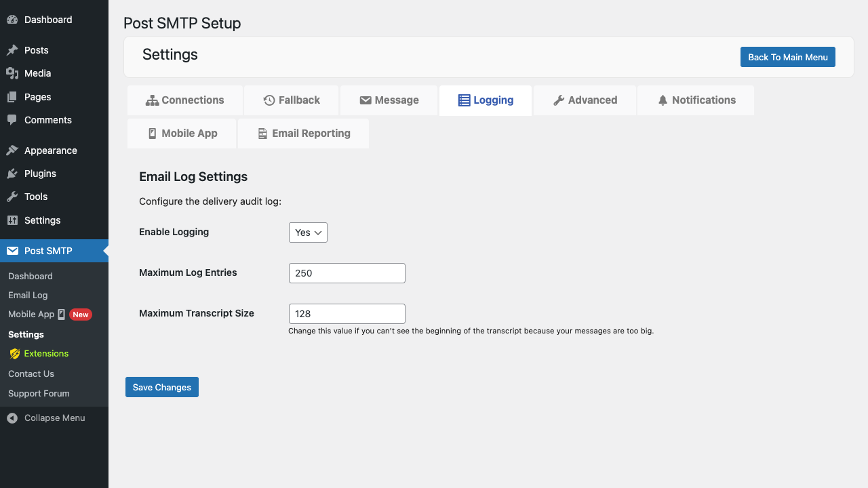
Task: Open Post SMTP Dashboard submenu item
Action: point(31,277)
